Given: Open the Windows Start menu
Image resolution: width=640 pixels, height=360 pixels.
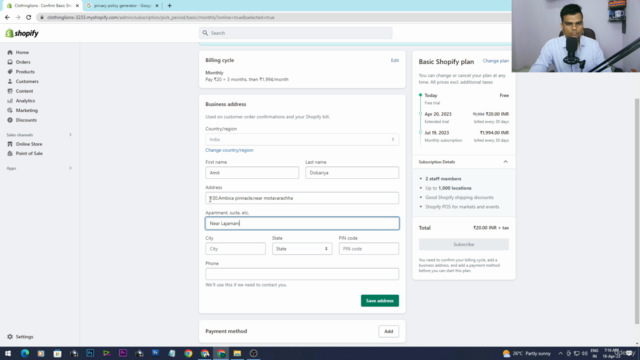Looking at the screenshot, I should click(8, 353).
